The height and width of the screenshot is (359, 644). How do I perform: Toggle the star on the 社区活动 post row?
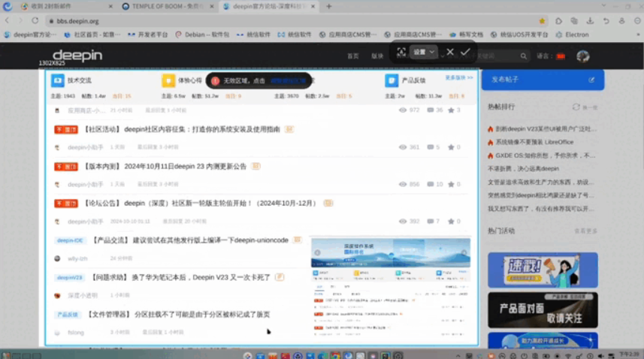(451, 147)
